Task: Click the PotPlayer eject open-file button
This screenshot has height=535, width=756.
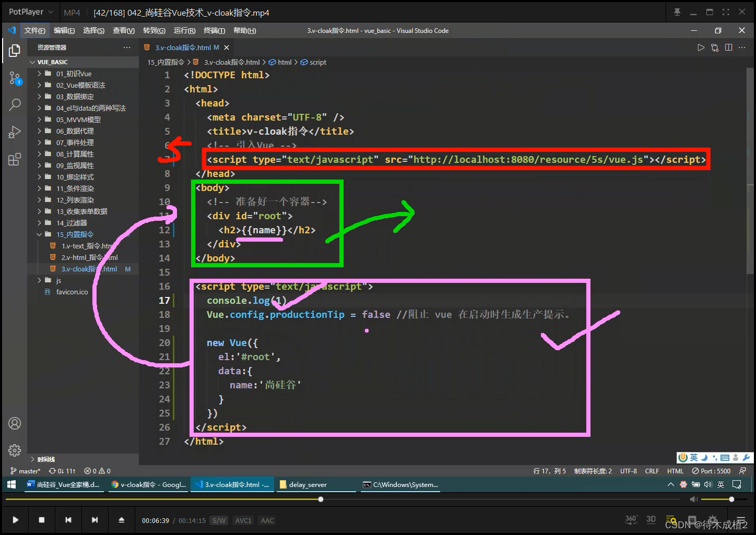Action: pos(121,520)
